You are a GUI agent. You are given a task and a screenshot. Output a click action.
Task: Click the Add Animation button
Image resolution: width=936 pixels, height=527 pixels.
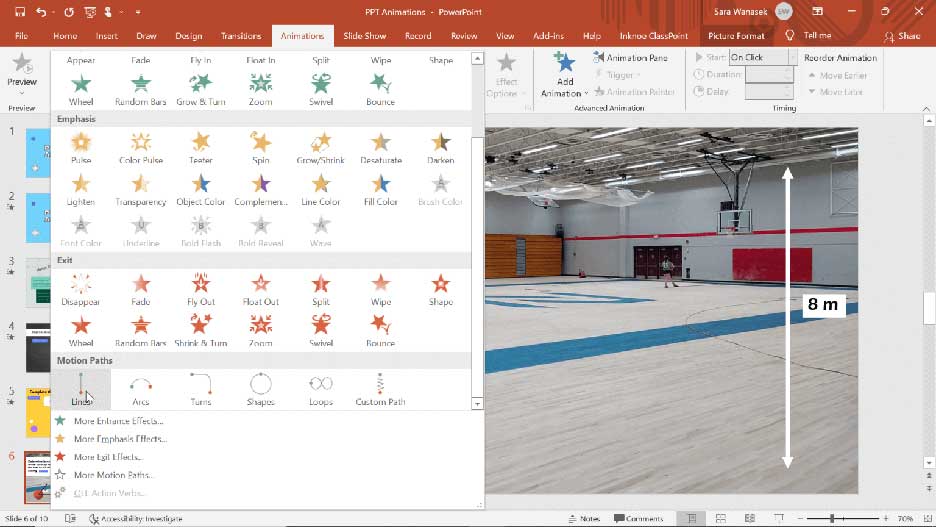tap(565, 76)
